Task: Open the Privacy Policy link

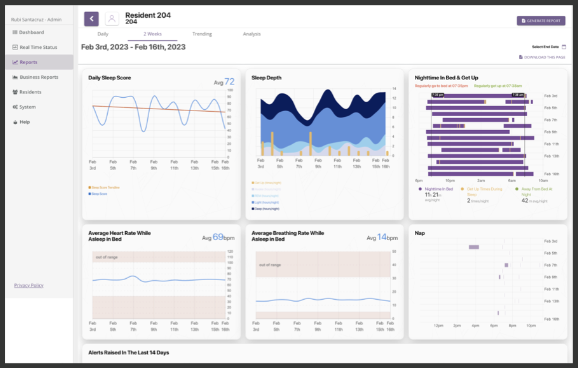Action: 29,285
